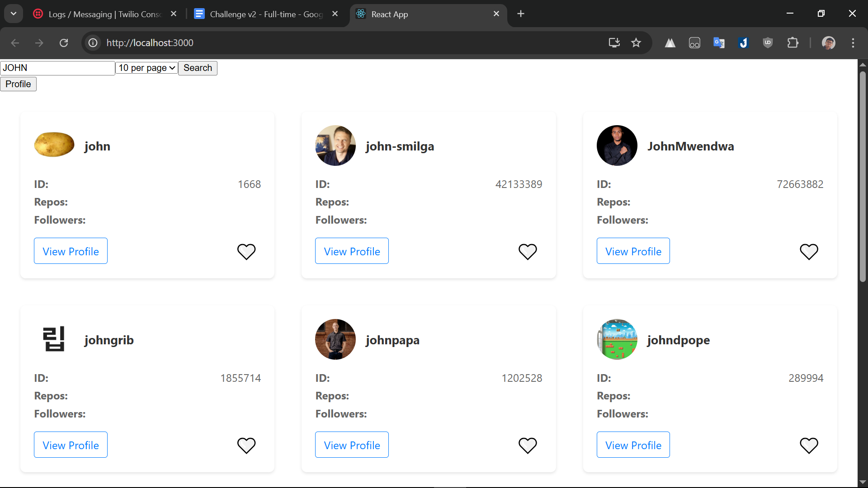Switch to Challenge v2 Google Docs tab
This screenshot has width=868, height=488.
(266, 14)
